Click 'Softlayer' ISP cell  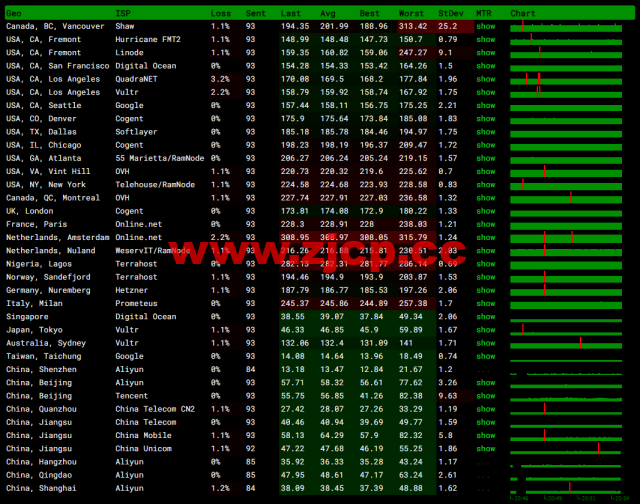[x=136, y=132]
